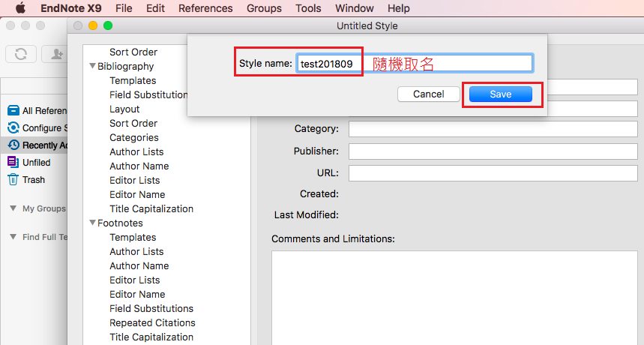Click the Style name text field
Viewport: 644px width, 345px height.
(x=415, y=63)
